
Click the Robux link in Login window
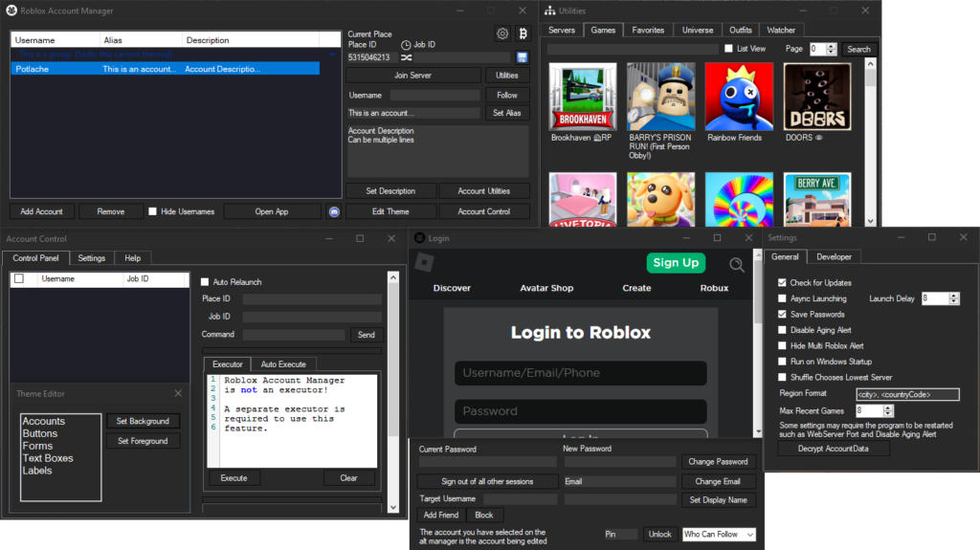tap(714, 288)
